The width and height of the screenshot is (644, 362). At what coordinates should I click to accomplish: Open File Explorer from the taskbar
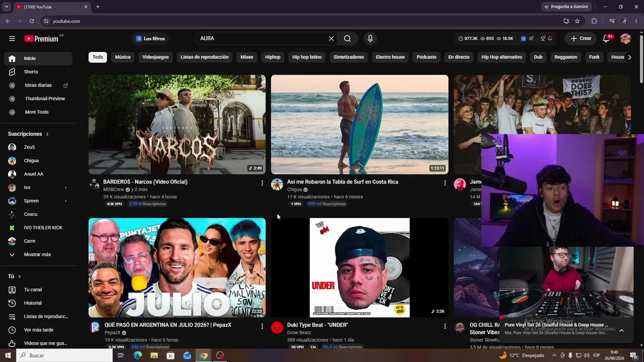154,355
